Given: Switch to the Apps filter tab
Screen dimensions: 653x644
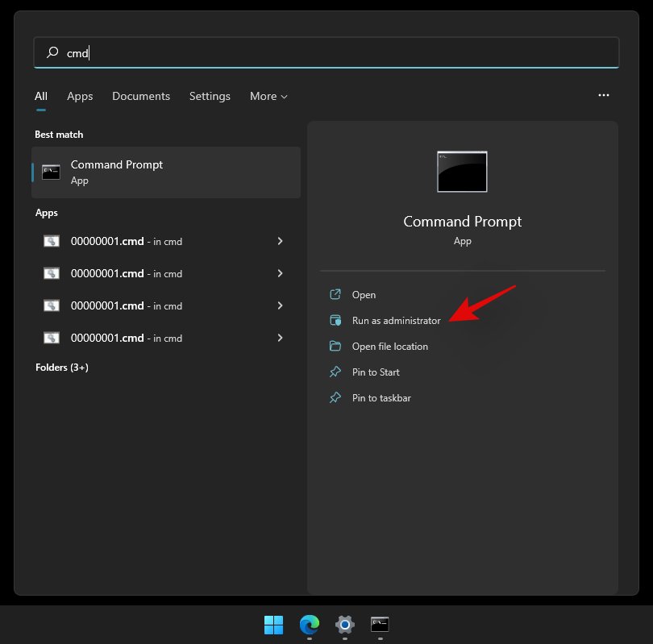Looking at the screenshot, I should click(80, 96).
